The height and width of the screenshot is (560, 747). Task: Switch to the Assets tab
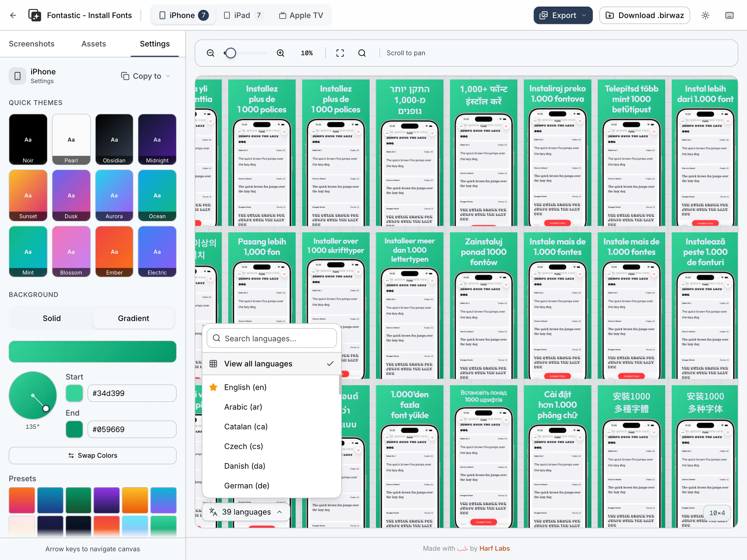click(94, 44)
